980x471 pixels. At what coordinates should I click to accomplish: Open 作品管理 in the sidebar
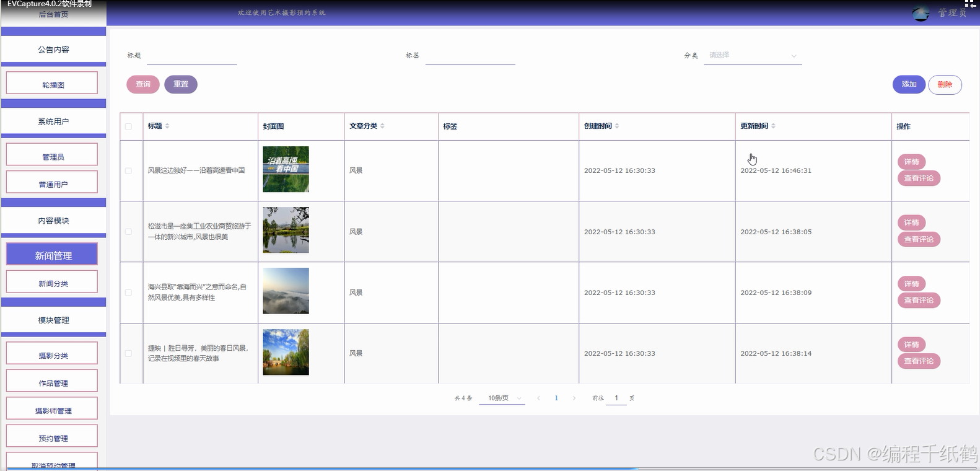[52, 381]
